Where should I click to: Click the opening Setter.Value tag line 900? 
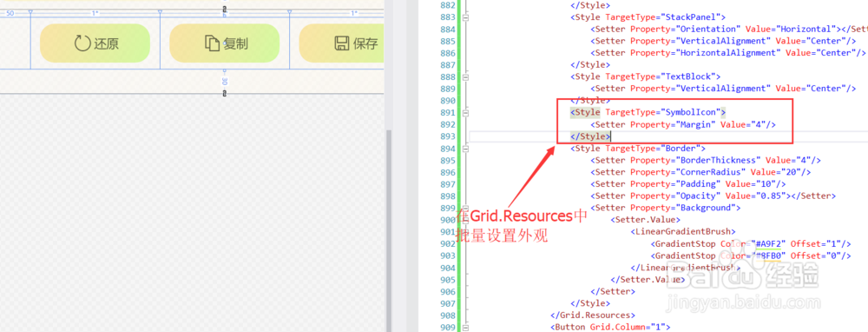646,220
